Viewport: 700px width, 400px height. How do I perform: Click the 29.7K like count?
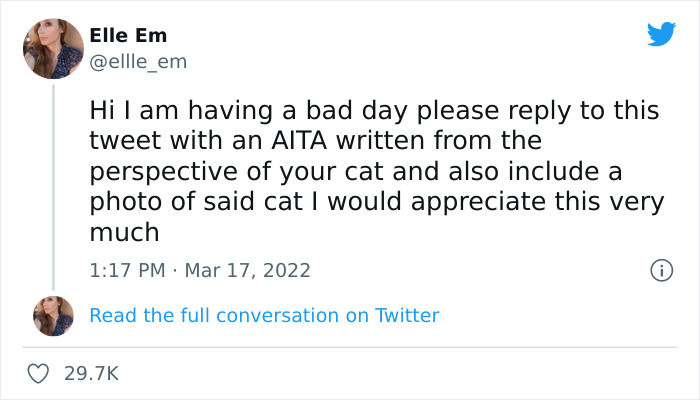[x=92, y=373]
